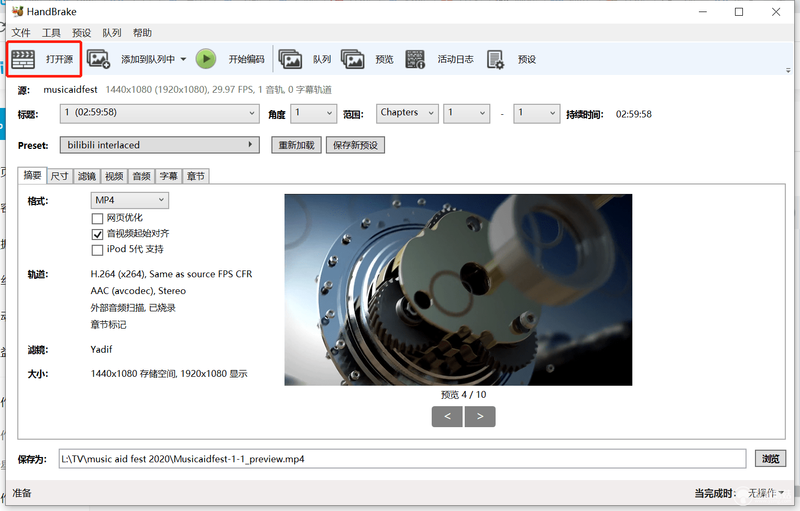Go to the next preview frame
The image size is (800, 511).
point(480,416)
